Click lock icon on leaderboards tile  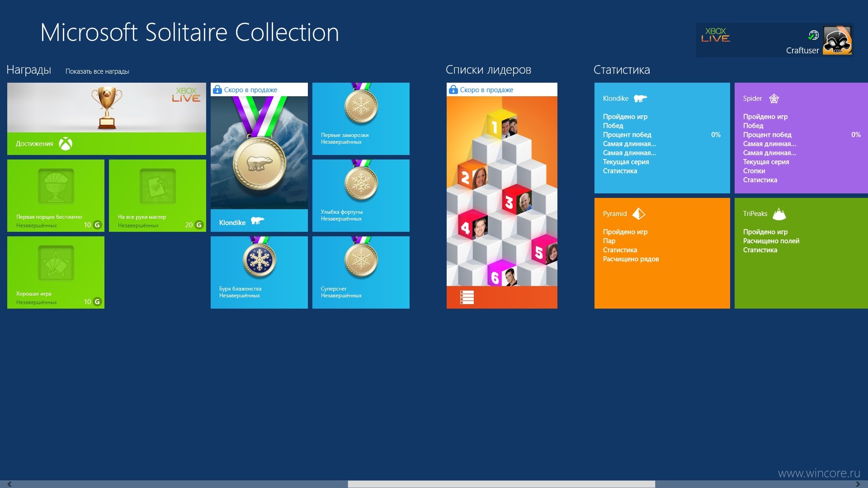pos(453,89)
